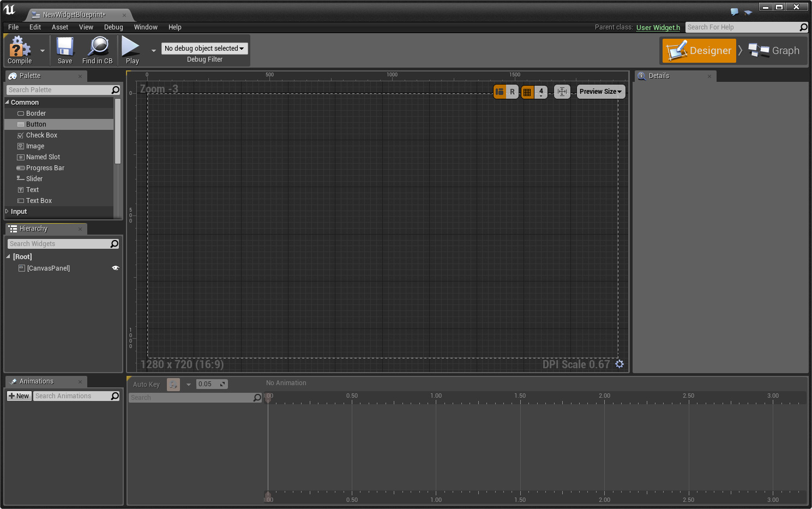Viewport: 812px width, 509px height.
Task: Click Find in CB magnifier icon
Action: tap(98, 47)
